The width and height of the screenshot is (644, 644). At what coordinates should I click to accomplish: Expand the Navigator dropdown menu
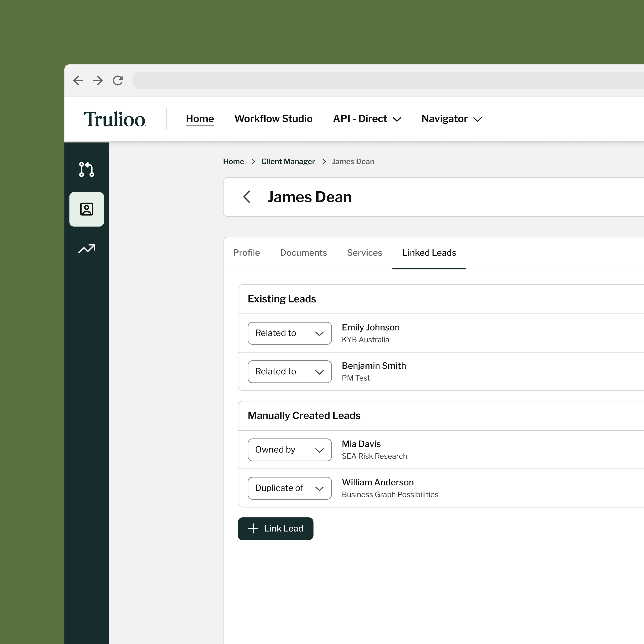coord(452,119)
